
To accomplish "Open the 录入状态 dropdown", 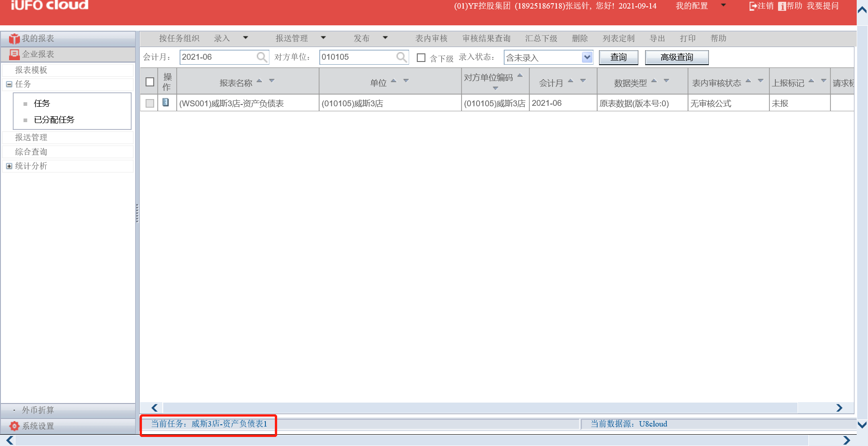I will point(587,57).
